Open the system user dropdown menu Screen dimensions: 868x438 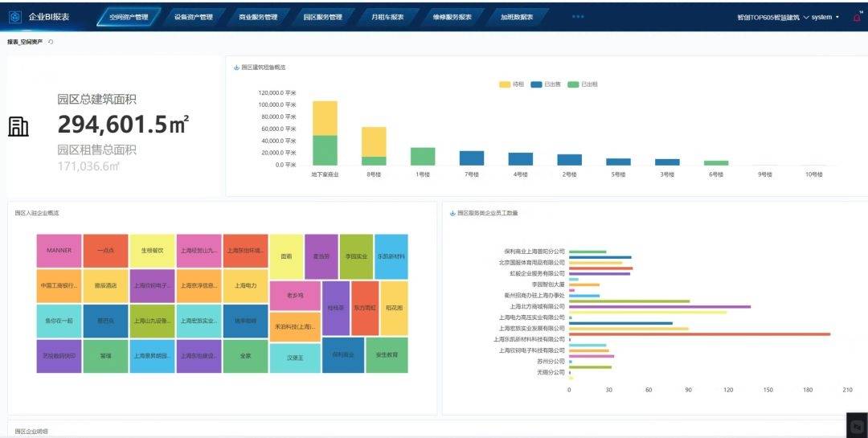(825, 17)
